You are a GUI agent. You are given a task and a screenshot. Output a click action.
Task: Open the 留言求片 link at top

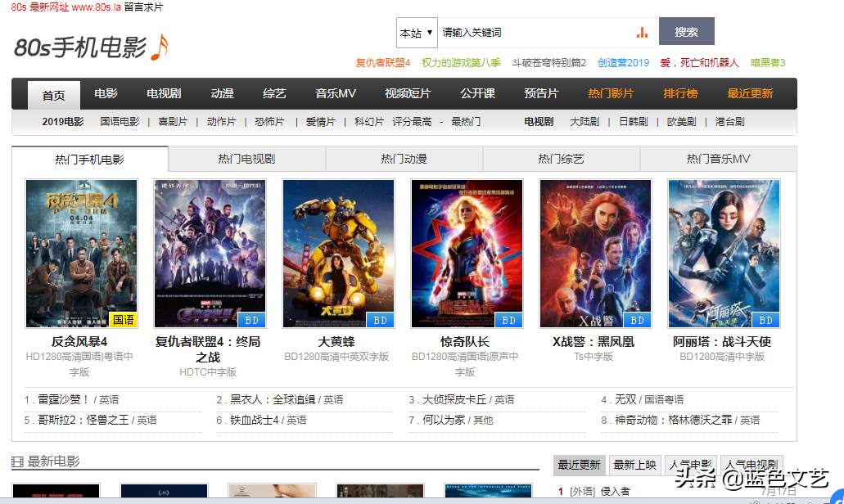tap(143, 7)
